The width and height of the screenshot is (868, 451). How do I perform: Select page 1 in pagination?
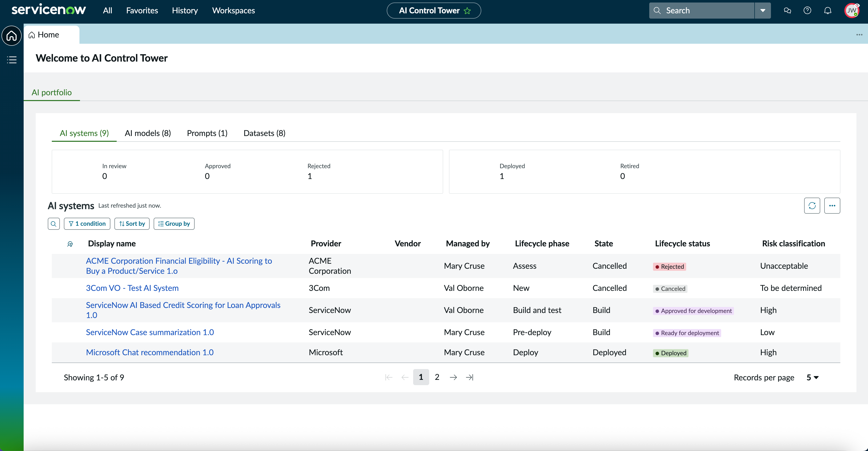[x=421, y=377]
